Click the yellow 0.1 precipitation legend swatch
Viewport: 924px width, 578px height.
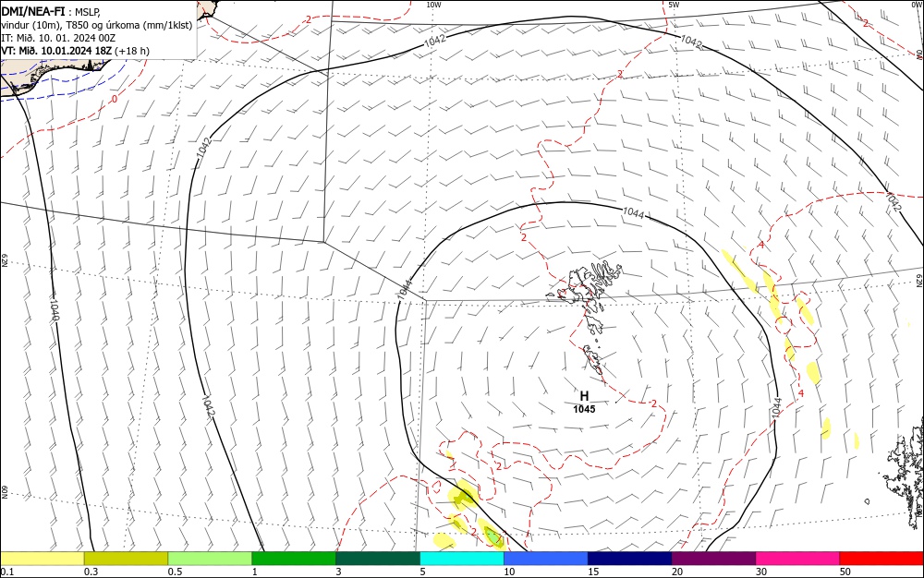coord(42,559)
